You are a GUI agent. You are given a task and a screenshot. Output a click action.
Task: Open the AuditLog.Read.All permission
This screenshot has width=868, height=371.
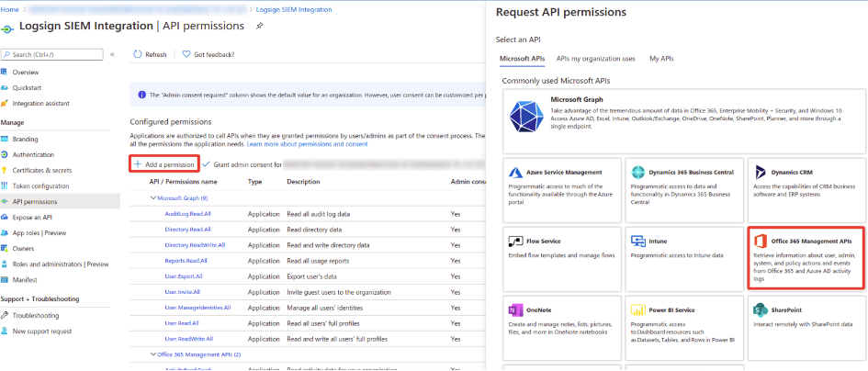coord(187,214)
